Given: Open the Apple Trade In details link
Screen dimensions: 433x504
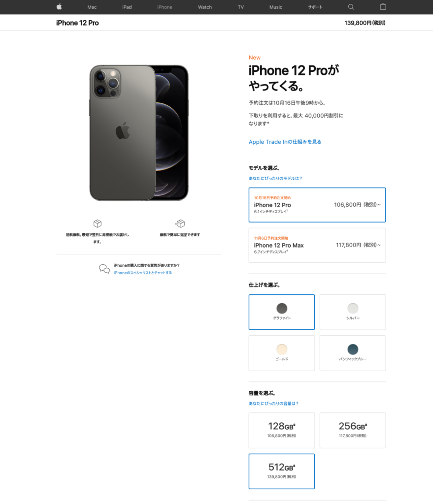Looking at the screenshot, I should coord(285,142).
